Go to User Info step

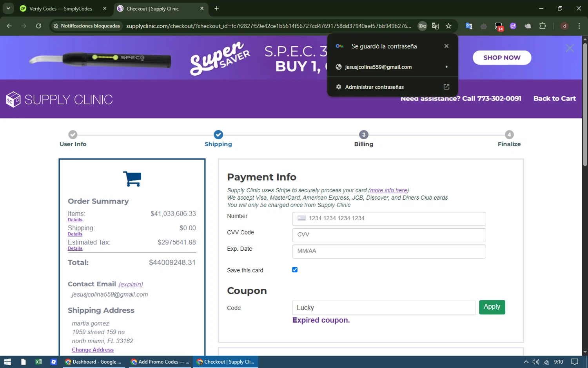(x=73, y=139)
